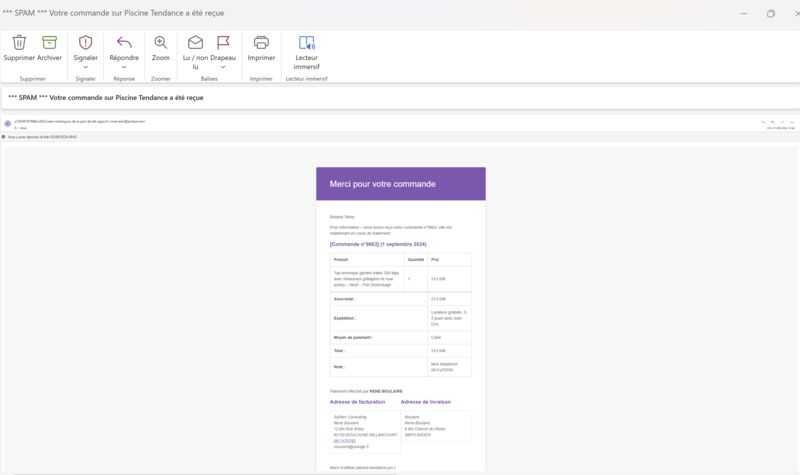Delete the email with the Supprimer trash icon
Viewport: 800px width, 475px height.
[x=19, y=42]
